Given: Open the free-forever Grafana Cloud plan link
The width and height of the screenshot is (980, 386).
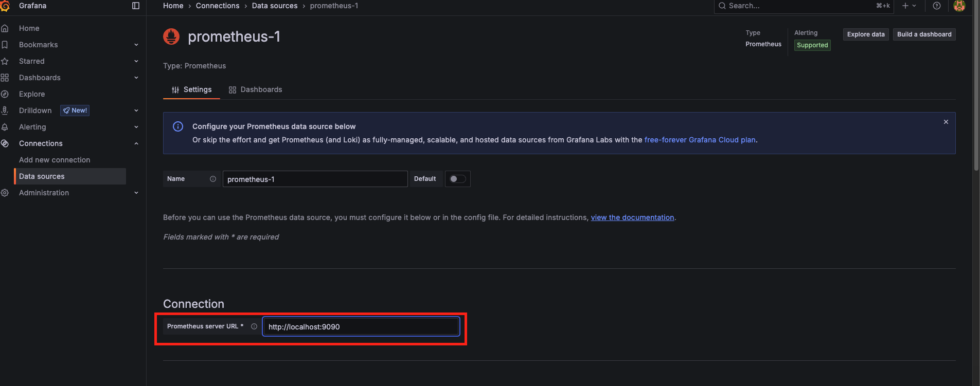Looking at the screenshot, I should [x=700, y=140].
